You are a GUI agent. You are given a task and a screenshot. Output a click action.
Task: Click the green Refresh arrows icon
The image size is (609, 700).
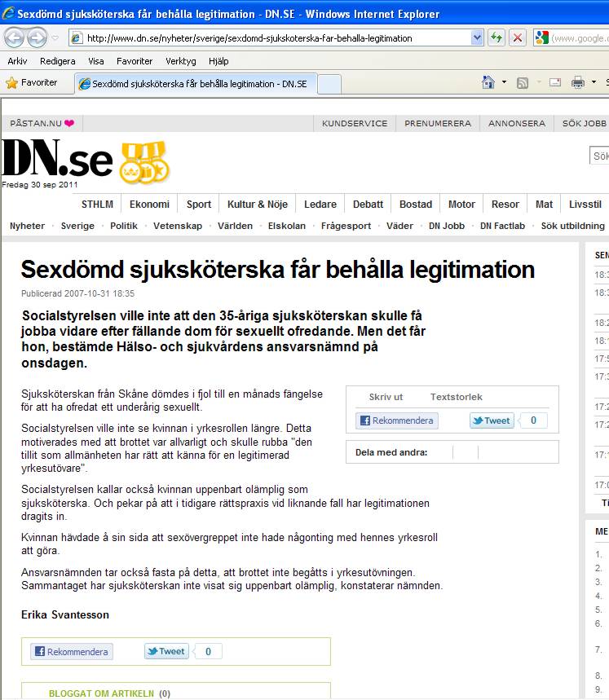(496, 38)
